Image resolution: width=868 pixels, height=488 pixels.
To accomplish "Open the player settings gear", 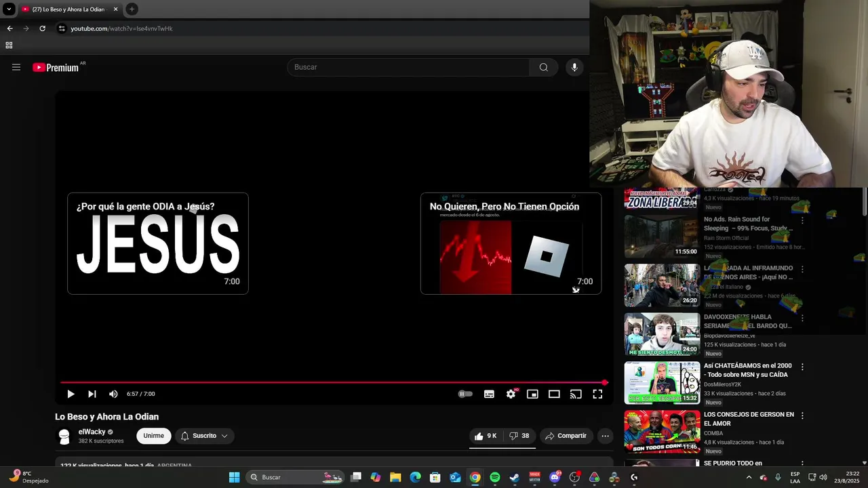I will [511, 394].
